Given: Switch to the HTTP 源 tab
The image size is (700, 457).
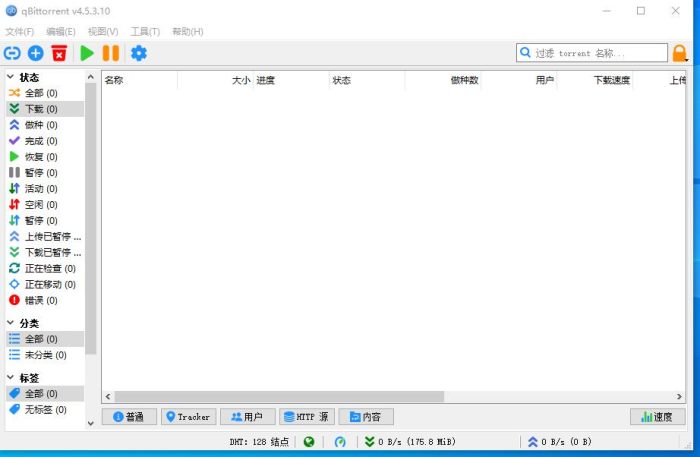Looking at the screenshot, I should (307, 417).
